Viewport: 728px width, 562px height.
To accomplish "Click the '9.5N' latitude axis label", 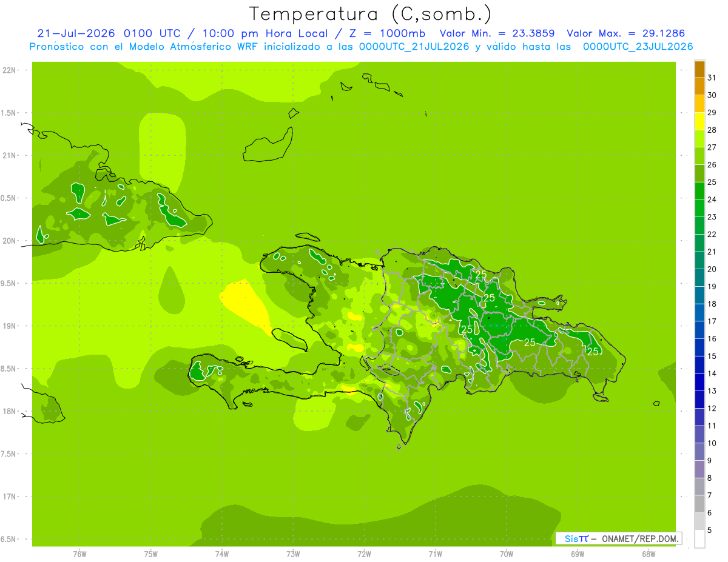I will coord(8,283).
